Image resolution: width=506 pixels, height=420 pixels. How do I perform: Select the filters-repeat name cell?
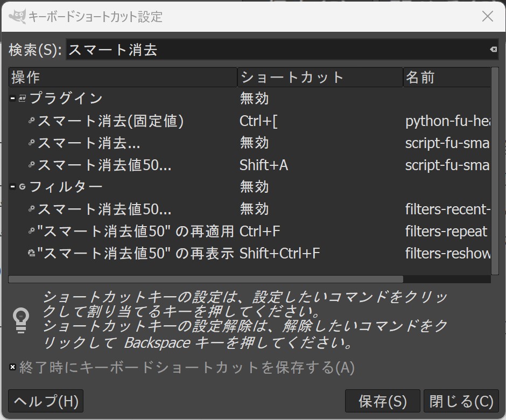446,231
